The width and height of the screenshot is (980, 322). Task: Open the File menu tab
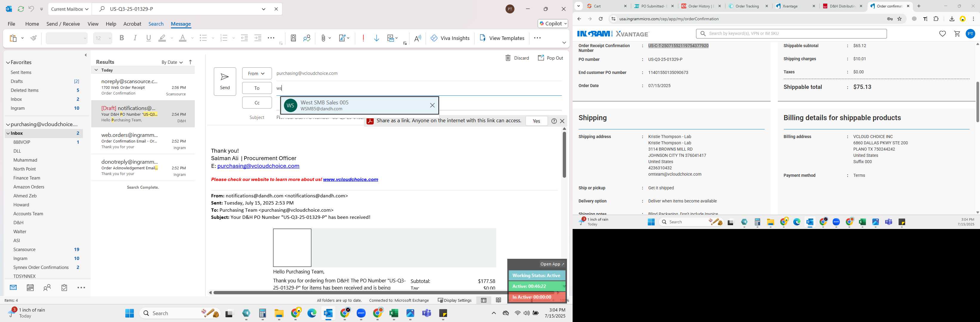pyautogui.click(x=11, y=24)
